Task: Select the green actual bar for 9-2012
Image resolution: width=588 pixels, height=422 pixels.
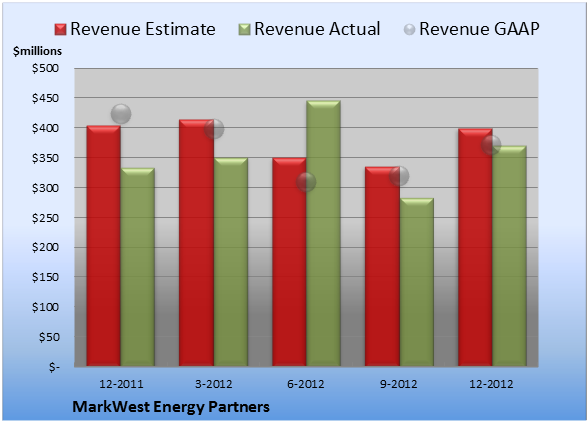Action: tap(417, 282)
